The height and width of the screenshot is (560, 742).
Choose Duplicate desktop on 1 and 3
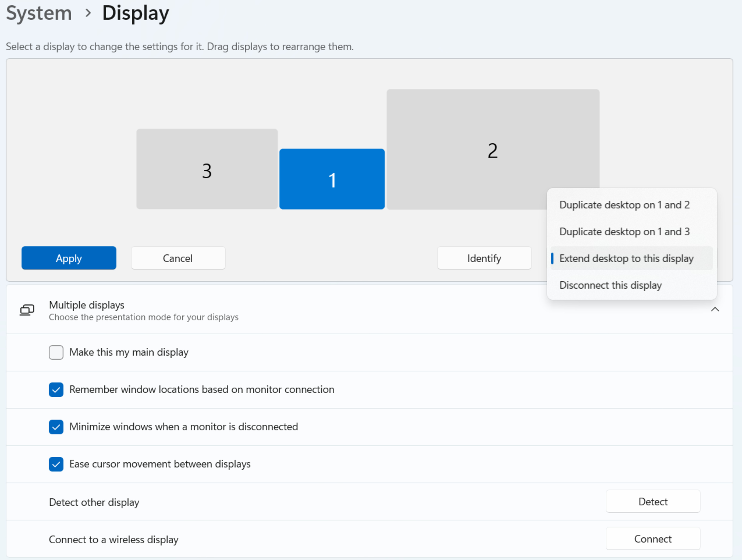click(624, 232)
